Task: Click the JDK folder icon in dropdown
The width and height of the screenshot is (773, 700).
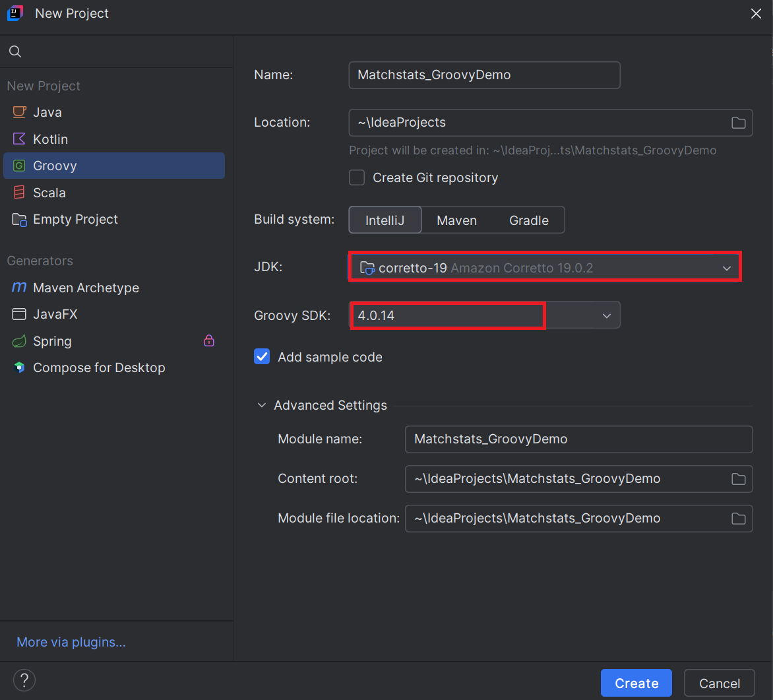Action: pyautogui.click(x=367, y=268)
